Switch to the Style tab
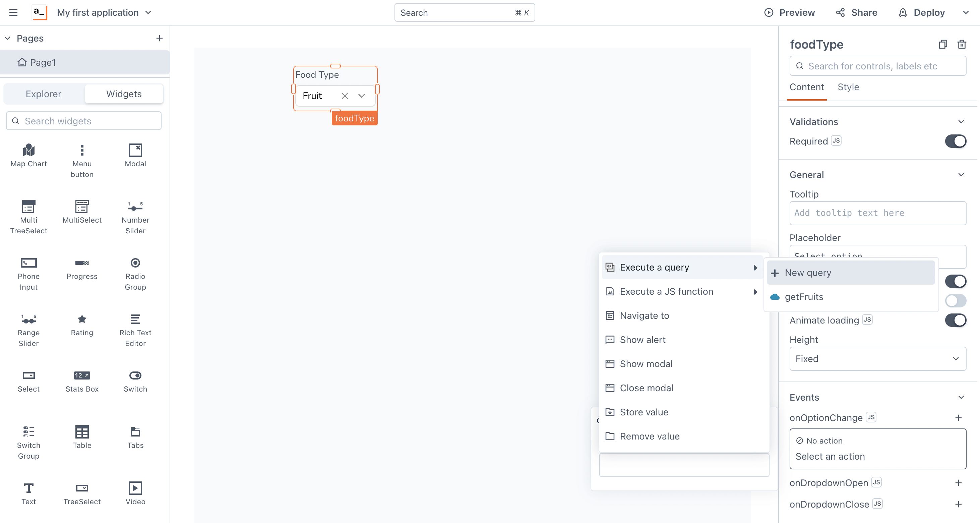980x523 pixels. tap(848, 87)
